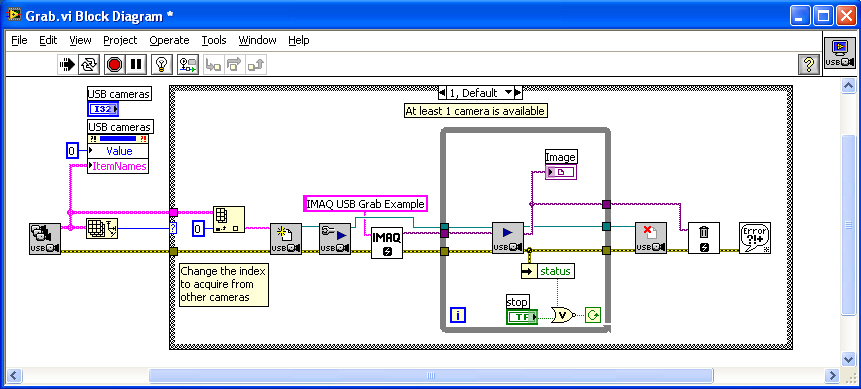Viewport: 861px width, 389px height.
Task: Select the IMAQ Create node
Action: tap(387, 242)
